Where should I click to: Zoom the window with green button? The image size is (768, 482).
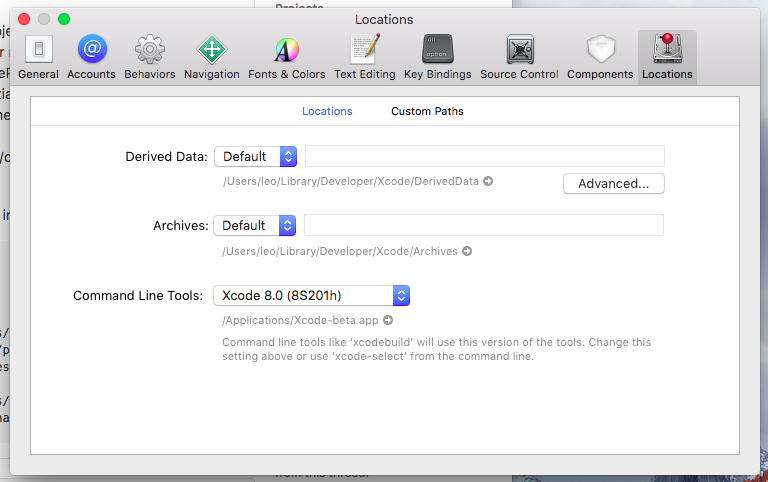[64, 19]
